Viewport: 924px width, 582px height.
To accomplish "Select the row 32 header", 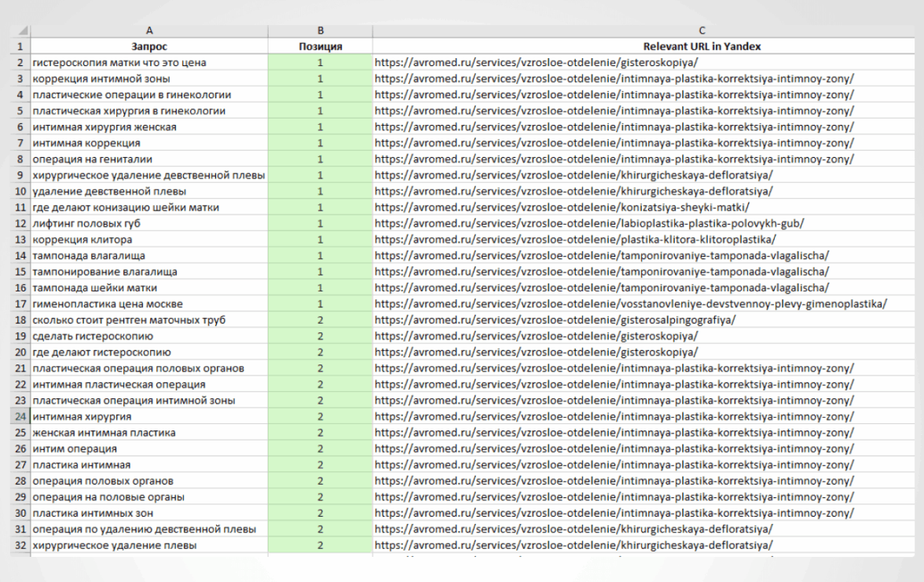I will click(20, 545).
